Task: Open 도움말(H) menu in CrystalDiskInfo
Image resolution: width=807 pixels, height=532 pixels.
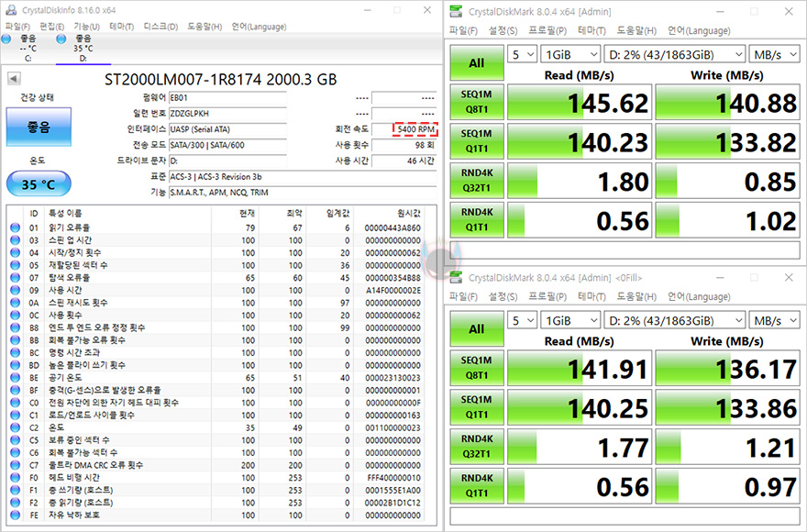Action: (205, 27)
